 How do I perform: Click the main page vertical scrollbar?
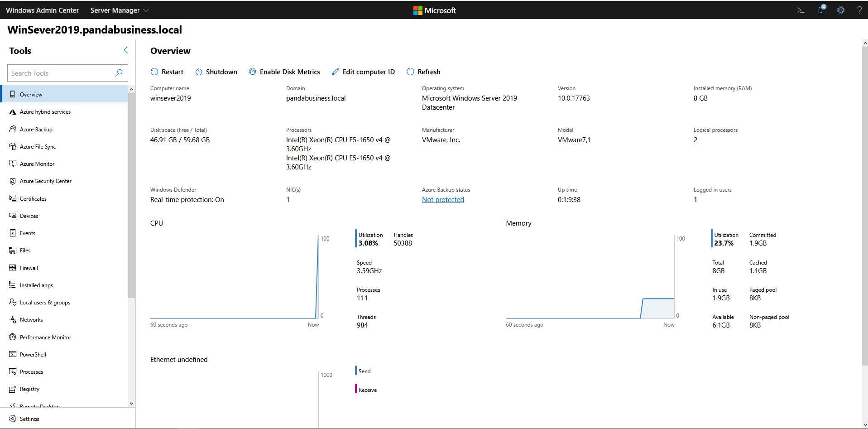click(x=865, y=206)
